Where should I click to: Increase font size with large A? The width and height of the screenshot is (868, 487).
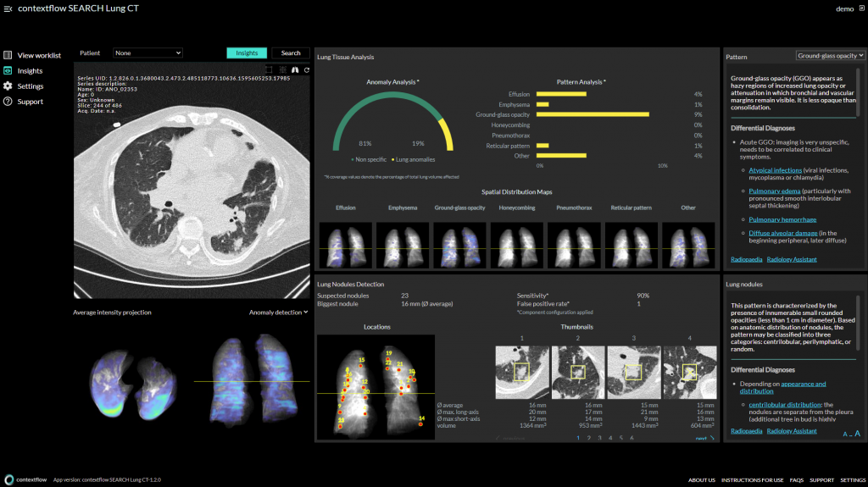click(858, 434)
